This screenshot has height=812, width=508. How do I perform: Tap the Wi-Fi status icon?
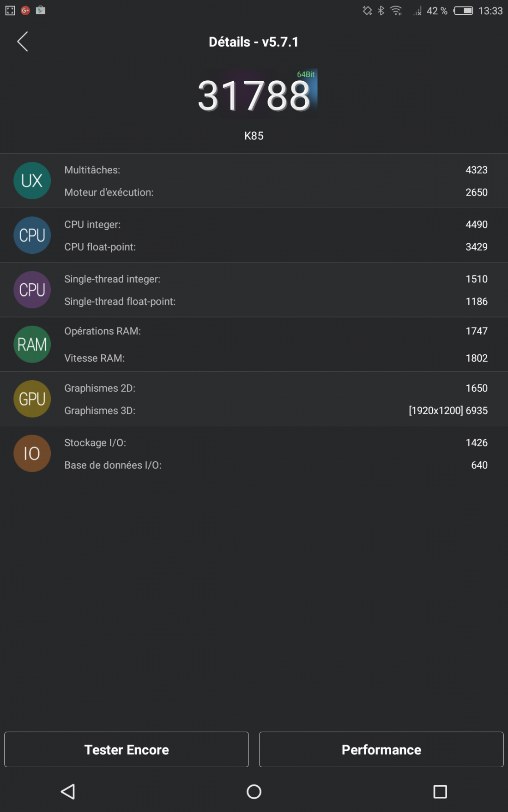[x=396, y=11]
